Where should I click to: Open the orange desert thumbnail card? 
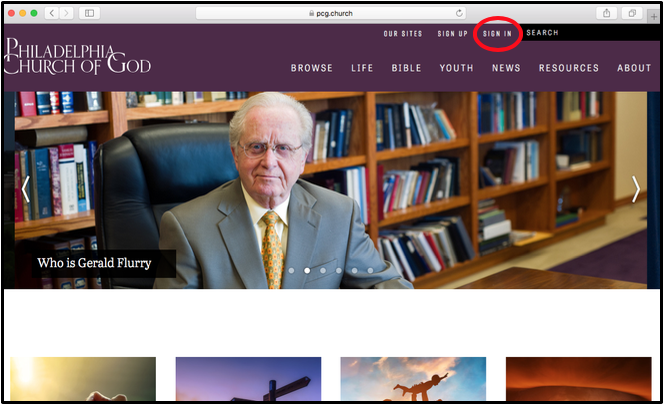pyautogui.click(x=578, y=379)
